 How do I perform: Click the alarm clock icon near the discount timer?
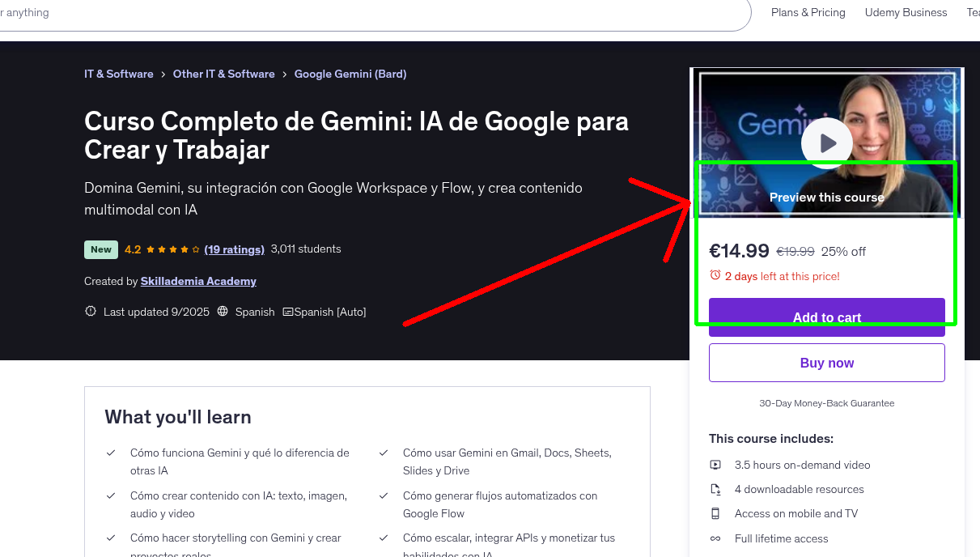[x=716, y=275]
